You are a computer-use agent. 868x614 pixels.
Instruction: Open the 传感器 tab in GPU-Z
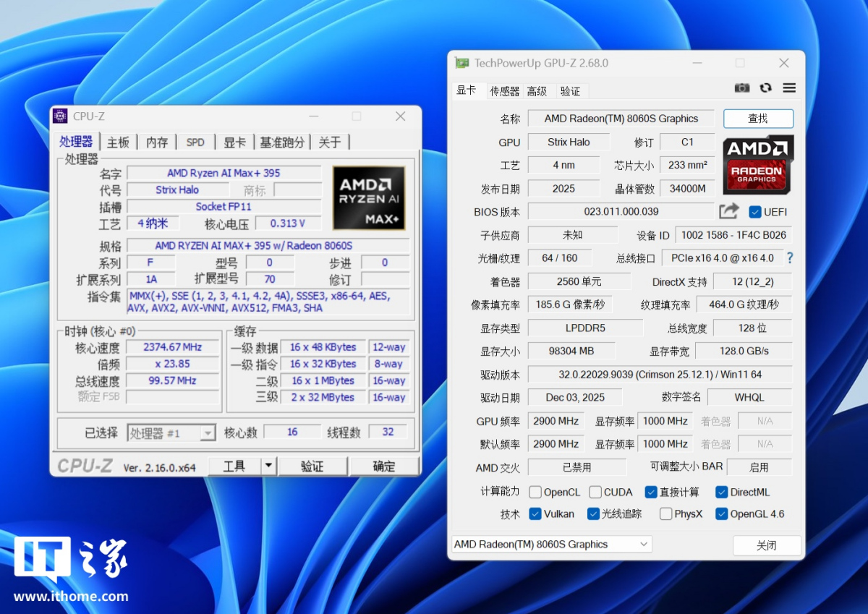click(504, 91)
